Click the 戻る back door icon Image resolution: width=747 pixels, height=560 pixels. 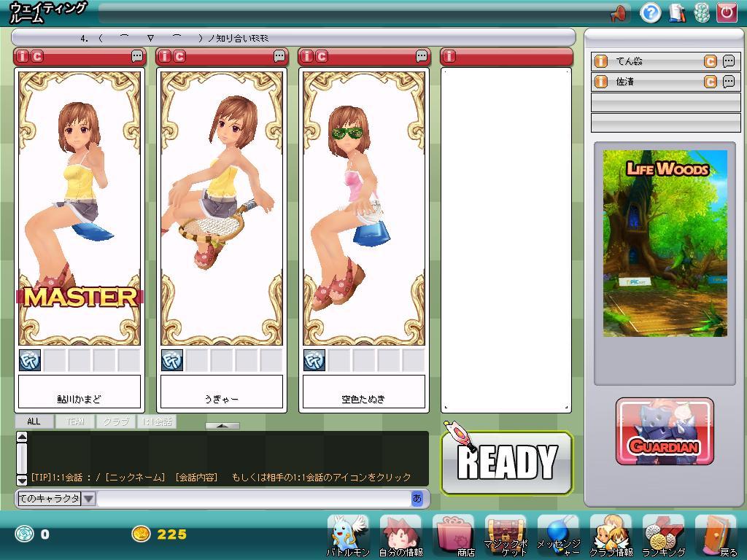point(716,535)
